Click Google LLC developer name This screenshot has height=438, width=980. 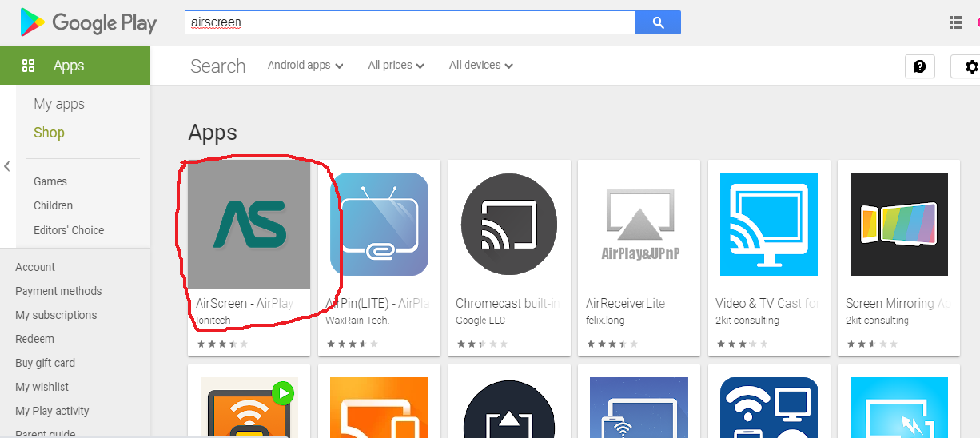(480, 321)
